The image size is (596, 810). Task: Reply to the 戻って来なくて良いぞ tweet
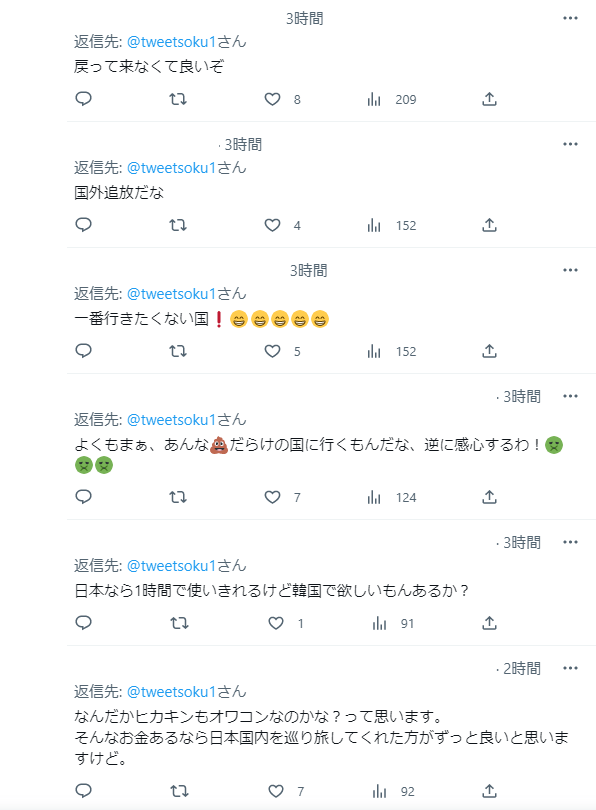pyautogui.click(x=84, y=99)
